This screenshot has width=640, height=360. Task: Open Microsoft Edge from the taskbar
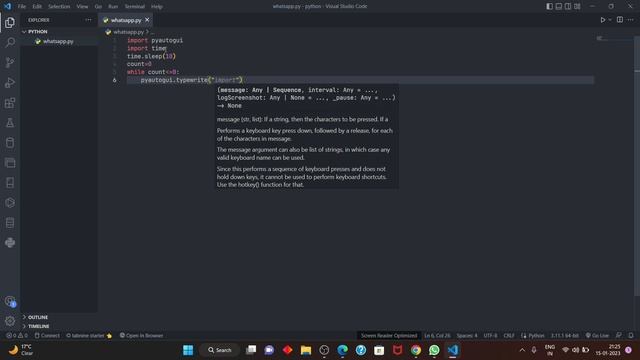[342, 350]
